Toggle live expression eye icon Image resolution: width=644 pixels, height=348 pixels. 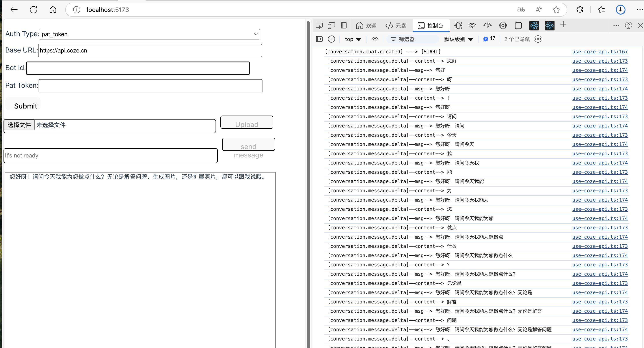click(375, 39)
